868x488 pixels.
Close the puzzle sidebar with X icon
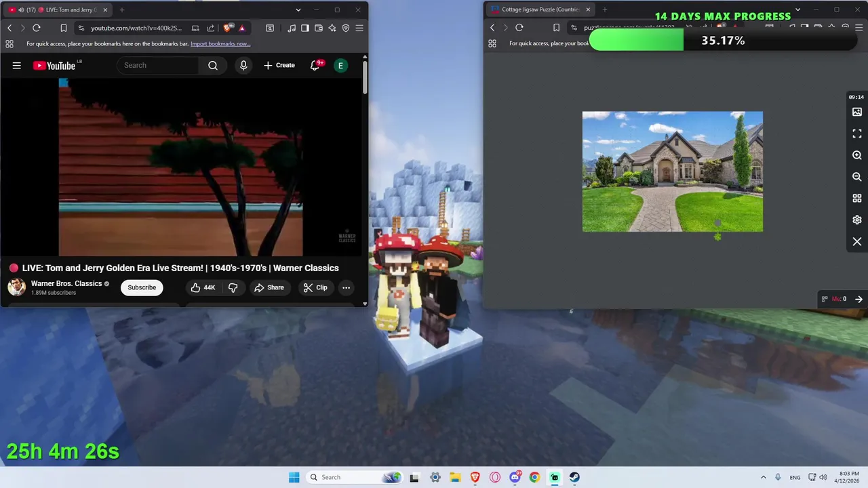pyautogui.click(x=857, y=241)
